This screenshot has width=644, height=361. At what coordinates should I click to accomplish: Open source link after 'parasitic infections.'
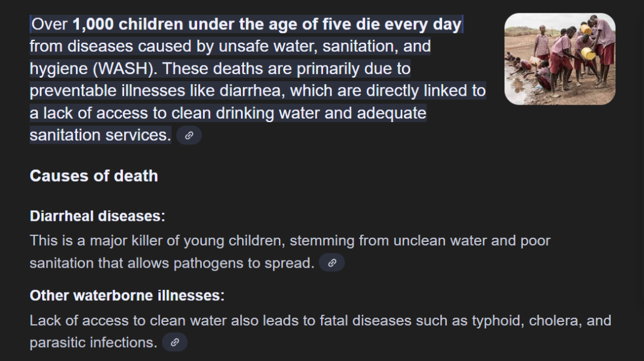[175, 342]
